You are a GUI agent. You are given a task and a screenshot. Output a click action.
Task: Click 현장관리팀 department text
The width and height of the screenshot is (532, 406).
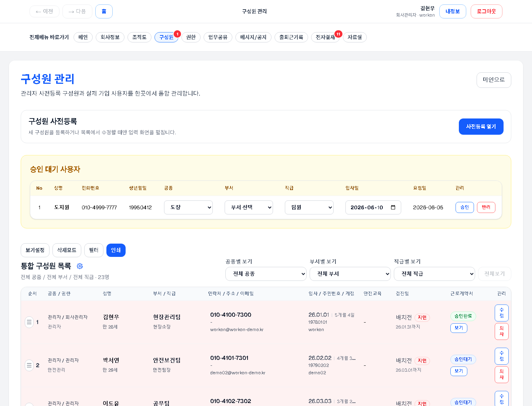coord(167,317)
